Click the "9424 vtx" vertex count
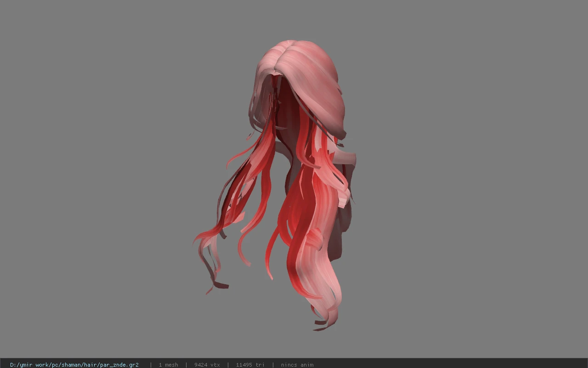This screenshot has height=368, width=588. point(207,365)
